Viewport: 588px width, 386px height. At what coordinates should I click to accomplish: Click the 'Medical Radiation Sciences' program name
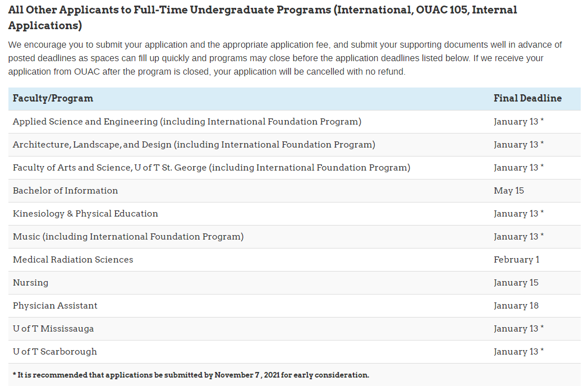click(73, 260)
